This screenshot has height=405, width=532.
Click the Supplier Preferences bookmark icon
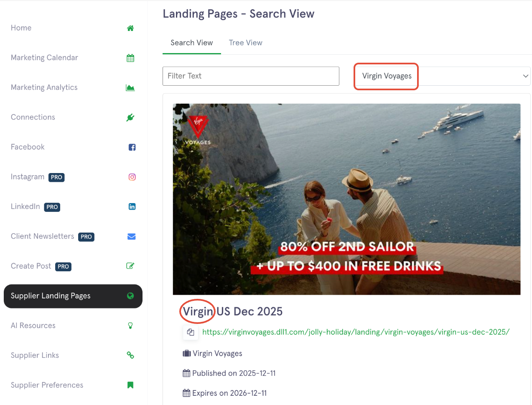(x=130, y=385)
